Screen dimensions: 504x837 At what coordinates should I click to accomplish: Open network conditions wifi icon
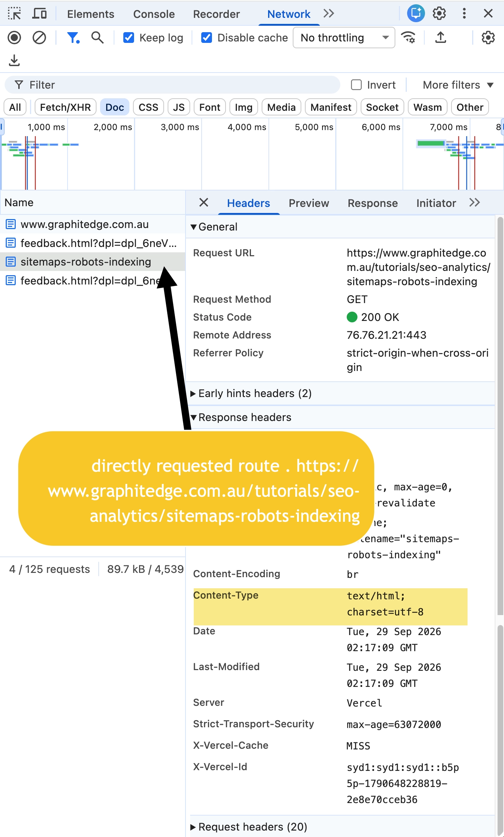tap(408, 37)
